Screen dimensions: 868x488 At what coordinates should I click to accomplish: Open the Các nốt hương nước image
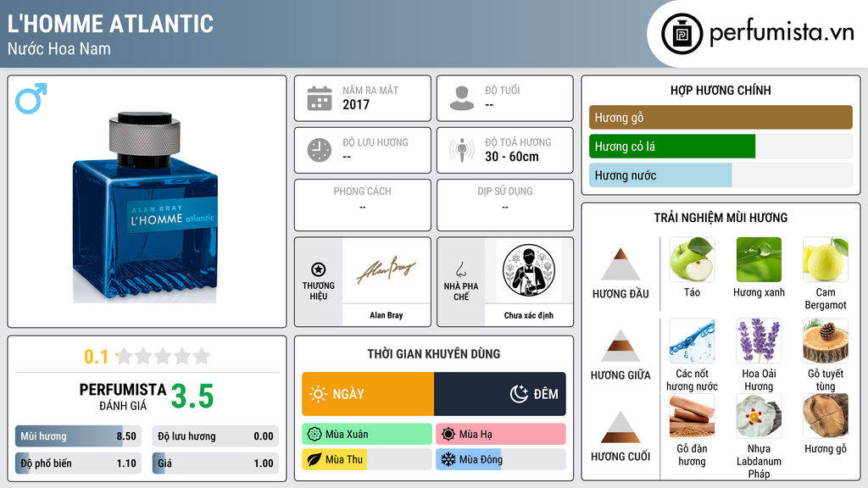692,341
